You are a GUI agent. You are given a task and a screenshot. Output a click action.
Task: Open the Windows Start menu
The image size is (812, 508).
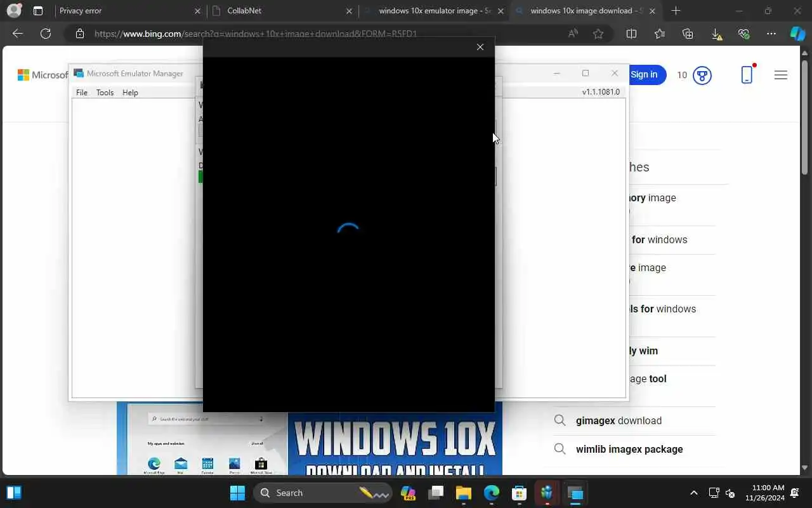(x=237, y=493)
